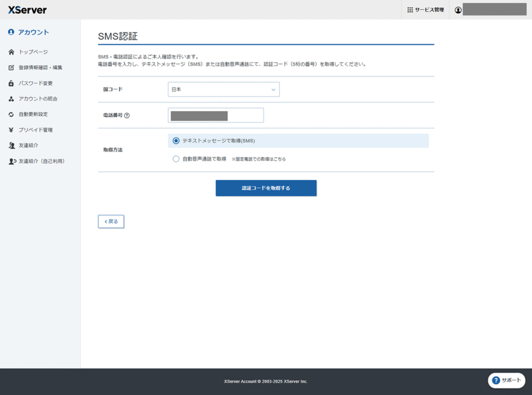Click the アカウント sidebar heading
The width and height of the screenshot is (532, 395).
[x=33, y=32]
